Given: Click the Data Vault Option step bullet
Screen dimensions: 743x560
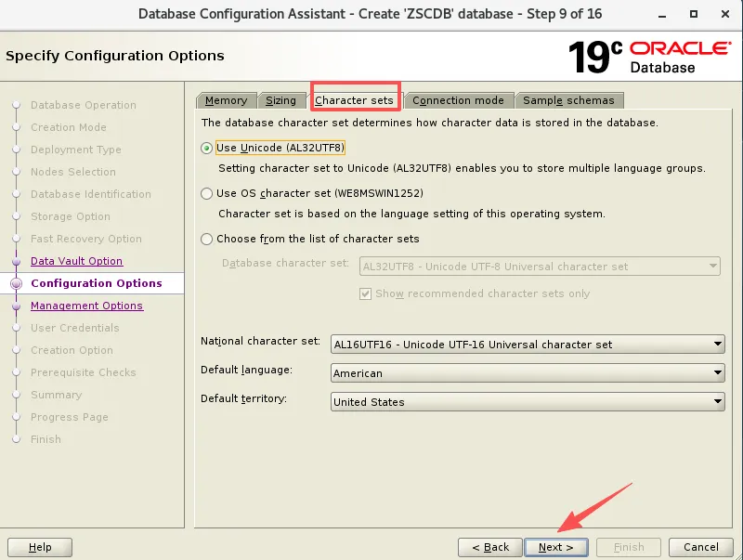Looking at the screenshot, I should coord(16,261).
